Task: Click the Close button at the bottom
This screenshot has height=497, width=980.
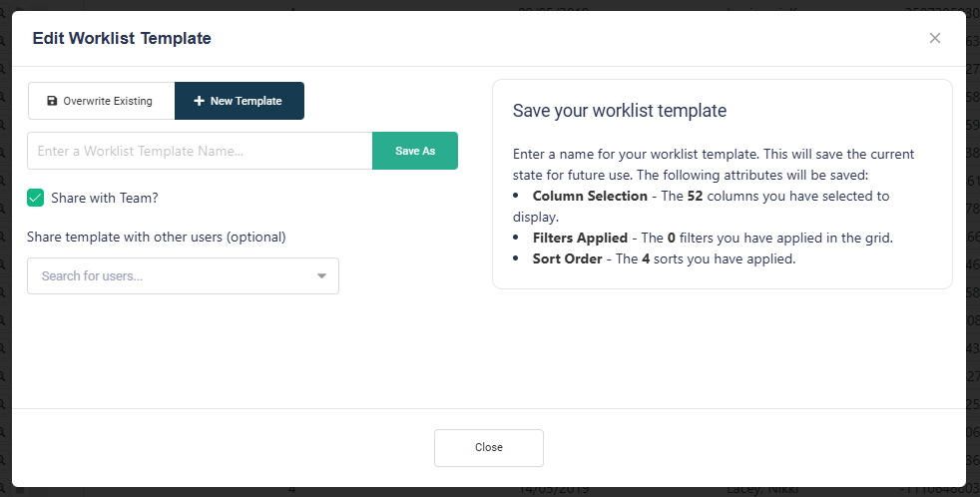Action: [489, 448]
